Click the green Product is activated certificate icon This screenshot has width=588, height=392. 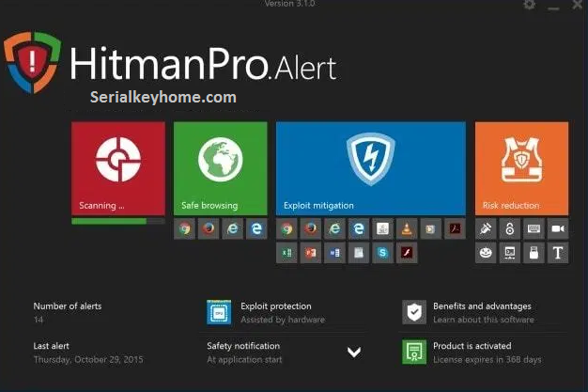tap(414, 352)
